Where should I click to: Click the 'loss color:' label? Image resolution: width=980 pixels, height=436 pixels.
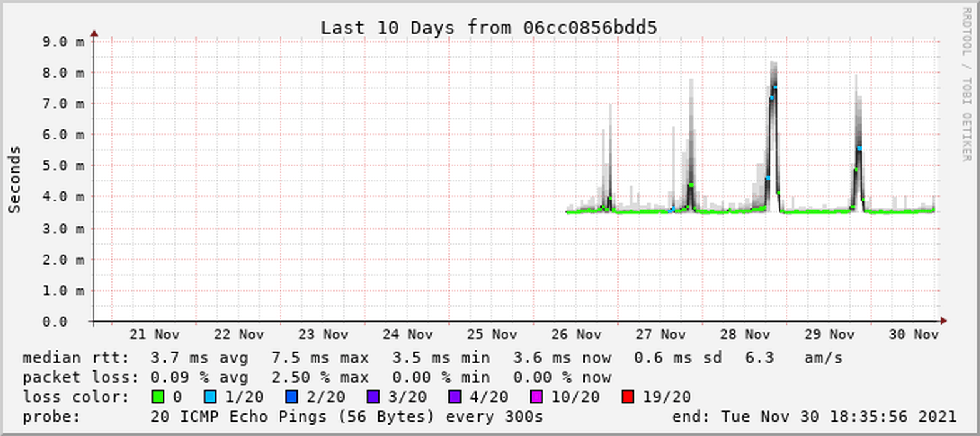coord(76,397)
